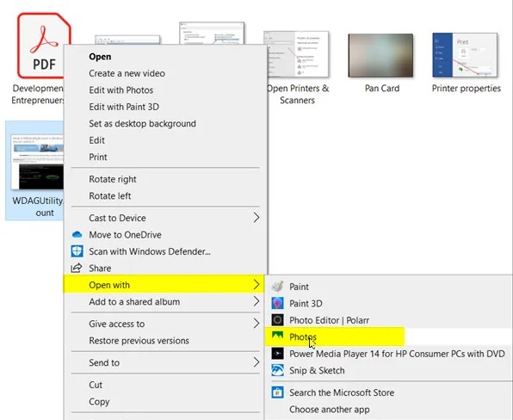
Task: Select the Printer properties thumbnail
Action: coord(465,54)
